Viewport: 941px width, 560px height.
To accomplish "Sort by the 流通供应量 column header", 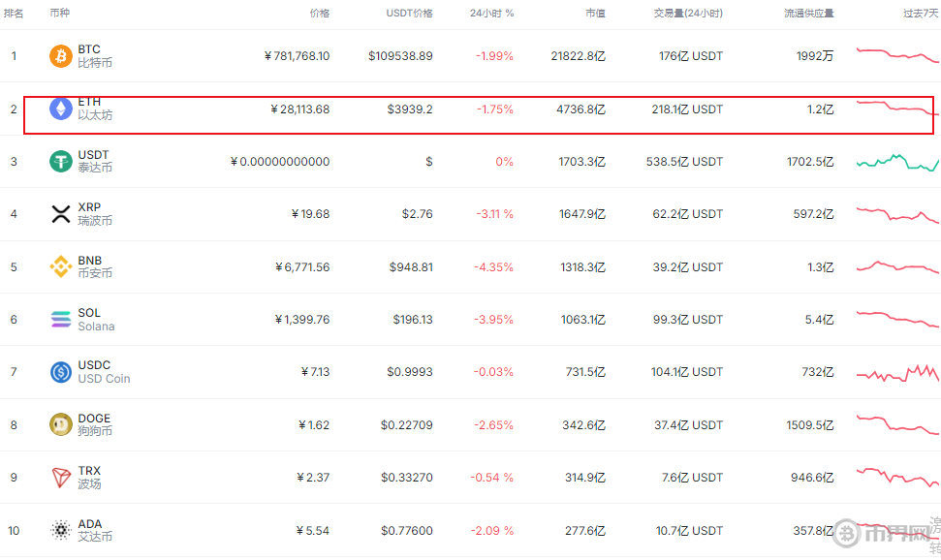I will coord(808,14).
